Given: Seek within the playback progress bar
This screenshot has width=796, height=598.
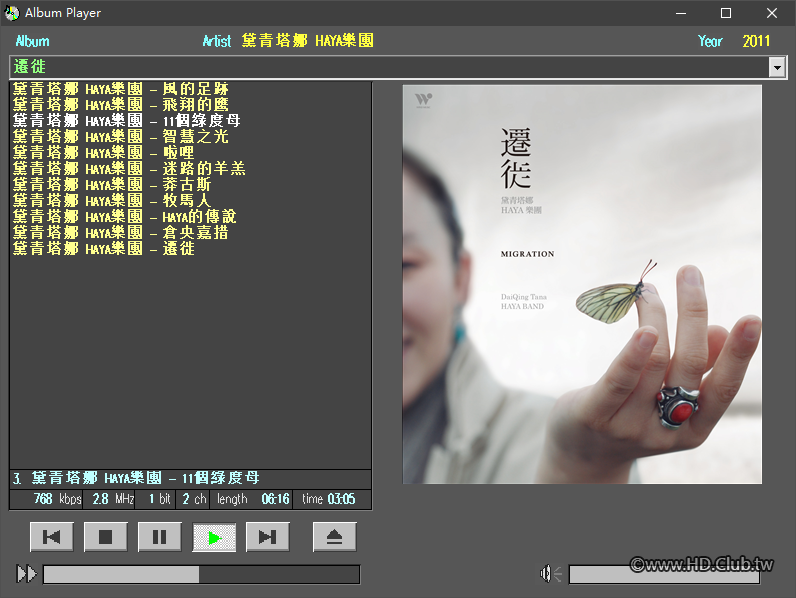Looking at the screenshot, I should pyautogui.click(x=202, y=575).
